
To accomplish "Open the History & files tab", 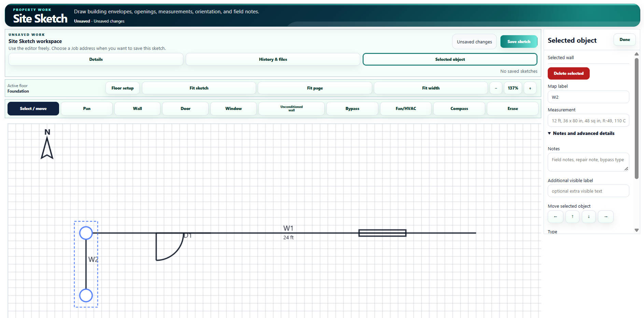I will (273, 59).
